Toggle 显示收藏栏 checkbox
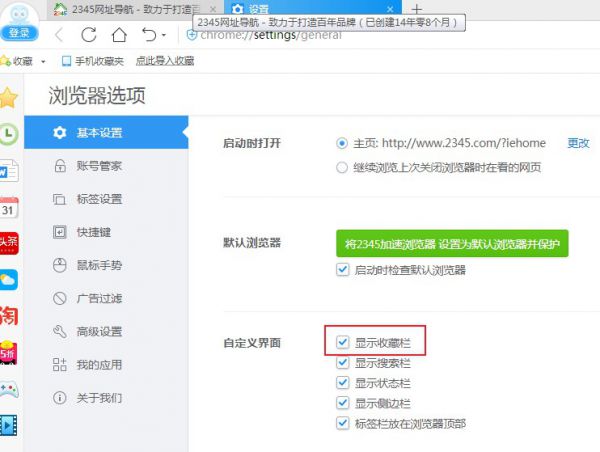 pos(342,342)
